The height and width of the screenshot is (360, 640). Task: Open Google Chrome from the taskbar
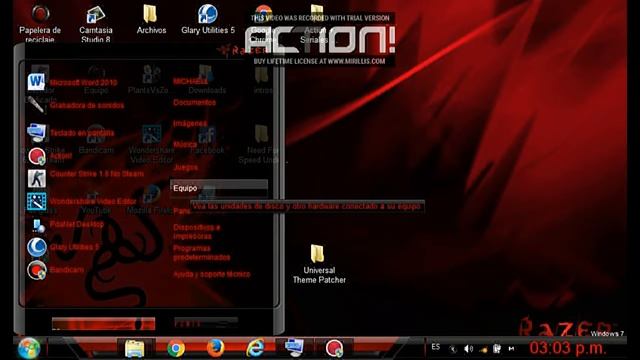[x=176, y=348]
